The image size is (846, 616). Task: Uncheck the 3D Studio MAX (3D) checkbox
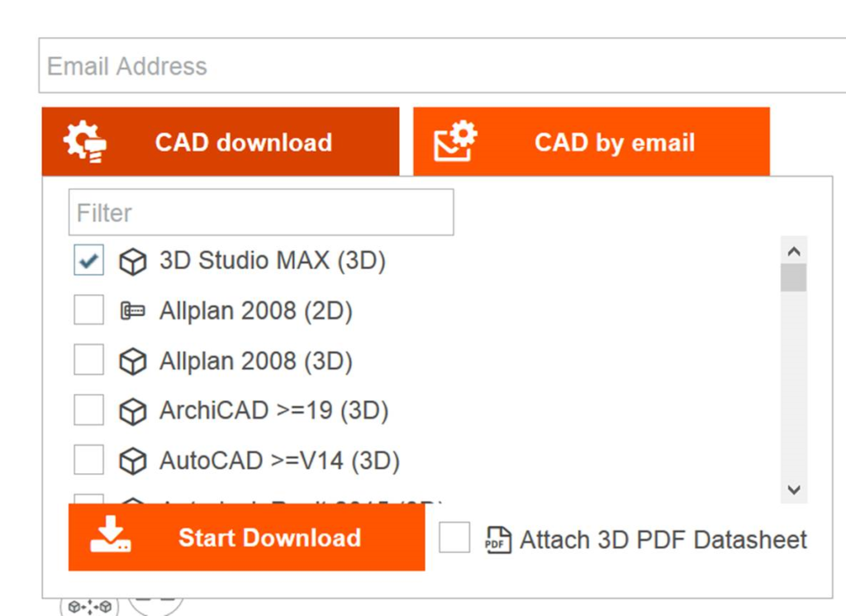[88, 261]
